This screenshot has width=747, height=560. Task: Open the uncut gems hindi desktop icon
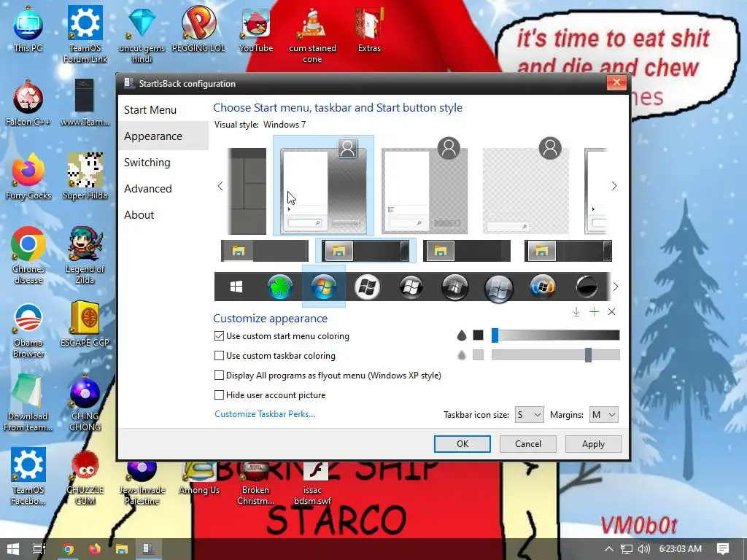(x=142, y=34)
